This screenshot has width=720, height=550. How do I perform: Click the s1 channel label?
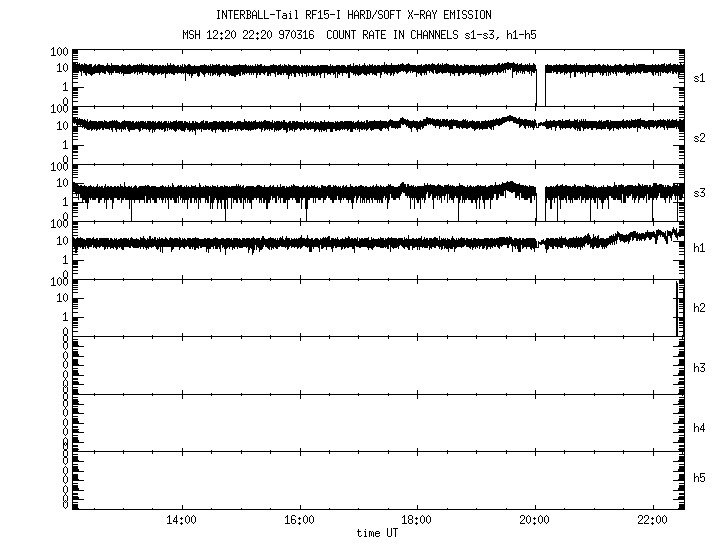pos(700,78)
